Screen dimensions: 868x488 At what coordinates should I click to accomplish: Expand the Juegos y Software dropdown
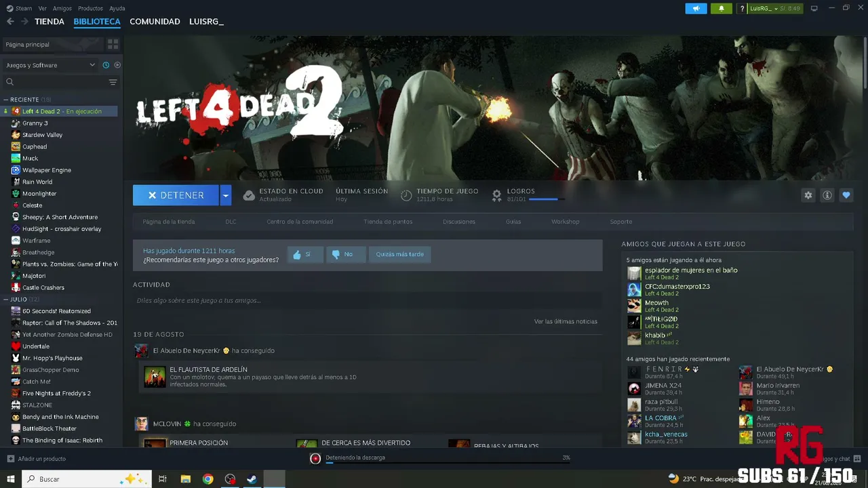click(51, 65)
